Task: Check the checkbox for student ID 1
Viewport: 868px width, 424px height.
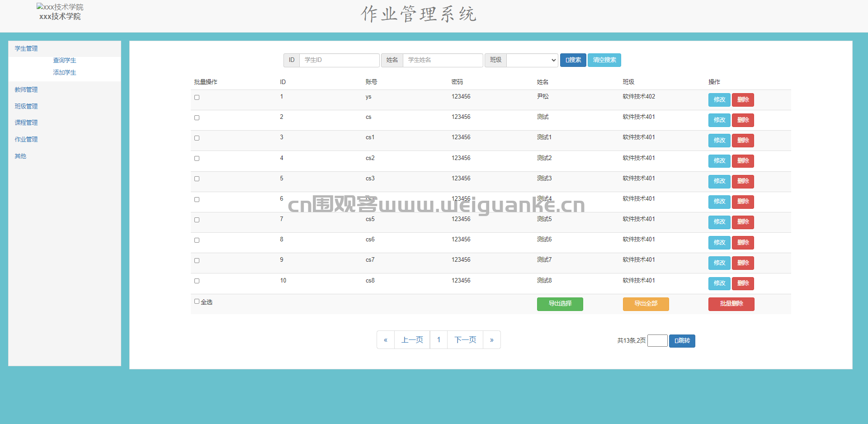Action: click(197, 97)
